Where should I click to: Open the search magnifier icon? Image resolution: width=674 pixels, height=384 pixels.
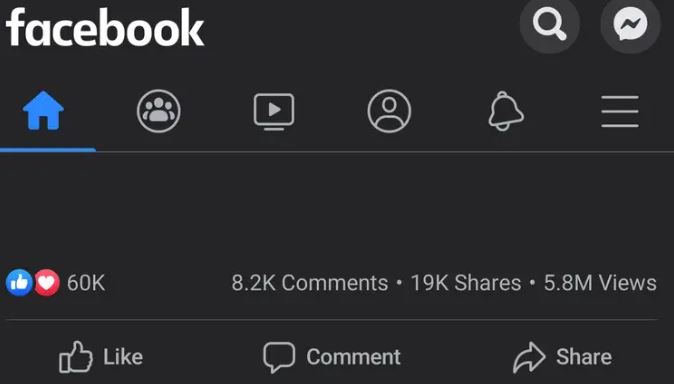[549, 24]
